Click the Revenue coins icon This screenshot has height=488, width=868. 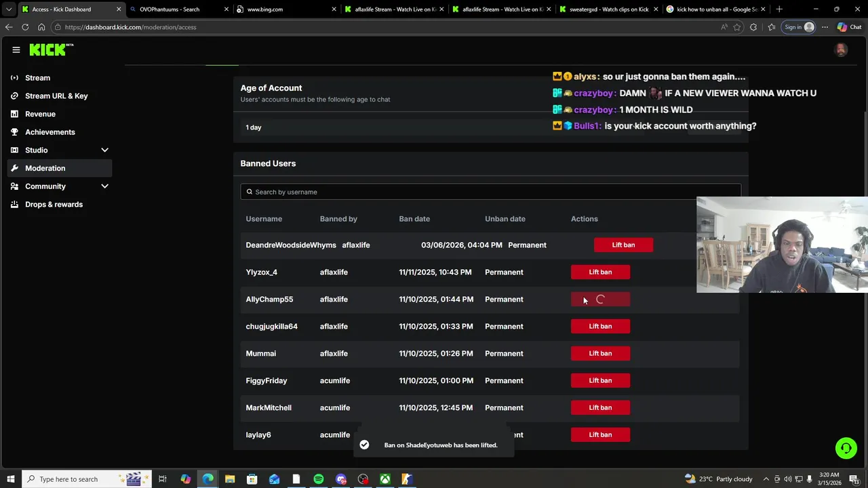(x=14, y=114)
